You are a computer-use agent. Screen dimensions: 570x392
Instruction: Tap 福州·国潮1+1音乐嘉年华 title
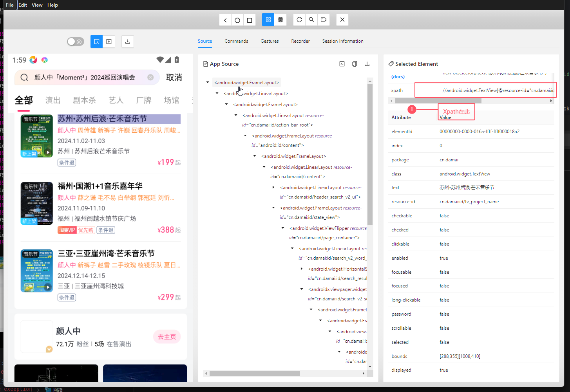pos(100,186)
